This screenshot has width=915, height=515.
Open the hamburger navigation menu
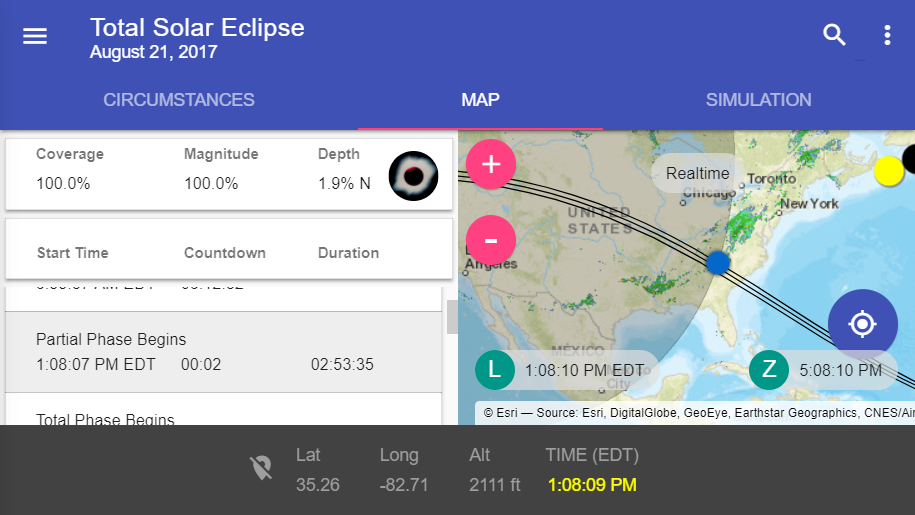coord(35,36)
